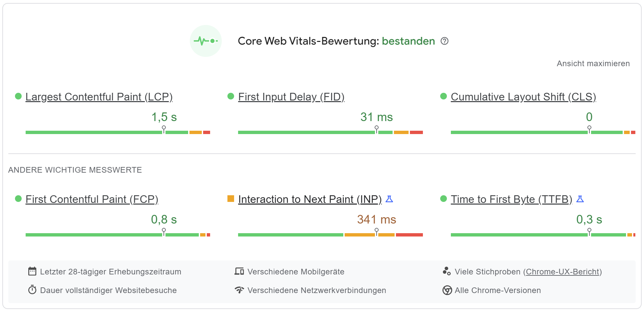Expand the view with Ansicht maximieren
The height and width of the screenshot is (315, 644).
593,63
